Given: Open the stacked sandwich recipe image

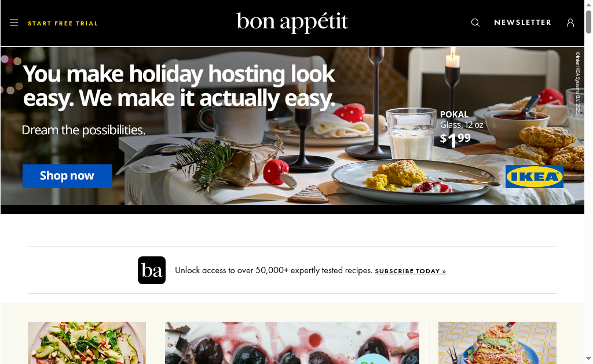Looking at the screenshot, I should (497, 343).
